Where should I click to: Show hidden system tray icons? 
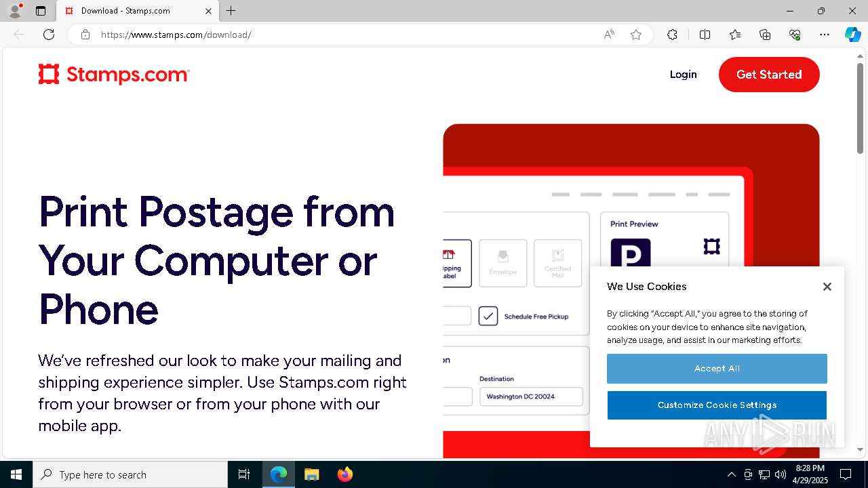pyautogui.click(x=731, y=474)
